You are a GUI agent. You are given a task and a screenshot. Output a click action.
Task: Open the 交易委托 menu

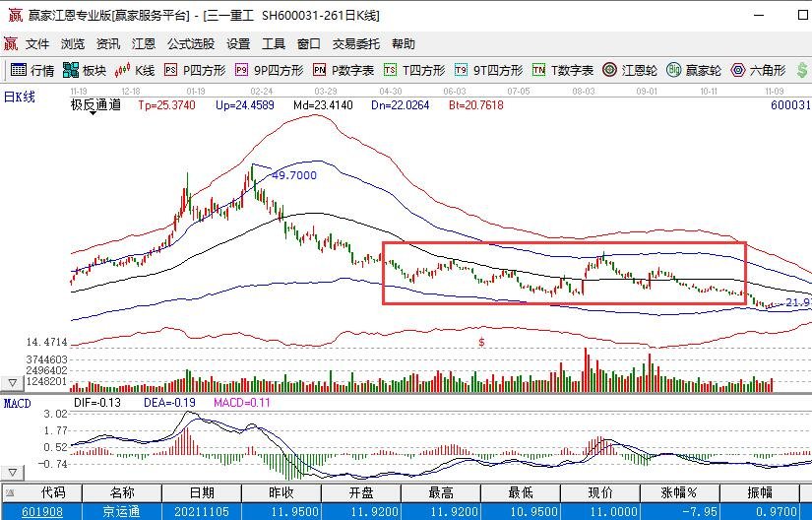pyautogui.click(x=355, y=44)
